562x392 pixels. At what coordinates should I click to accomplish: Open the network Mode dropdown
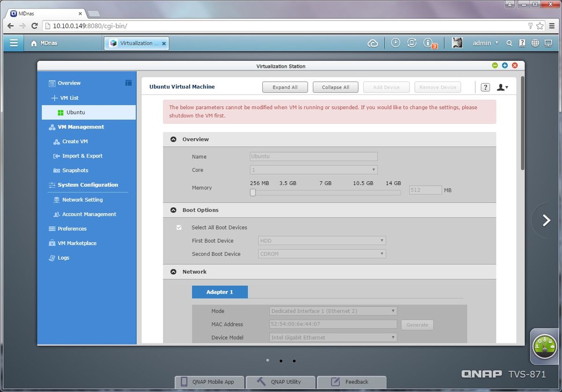pos(333,311)
